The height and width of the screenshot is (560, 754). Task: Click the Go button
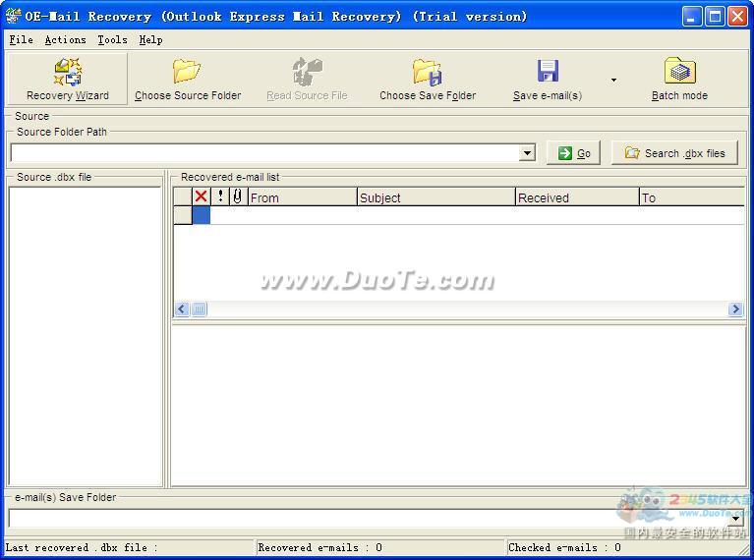tap(574, 153)
